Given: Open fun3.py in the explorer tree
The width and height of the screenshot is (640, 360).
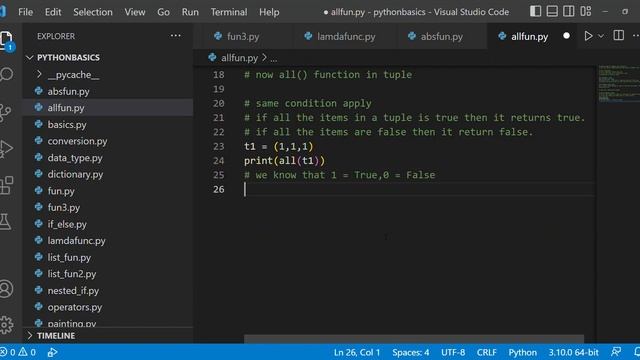Looking at the screenshot, I should point(64,207).
